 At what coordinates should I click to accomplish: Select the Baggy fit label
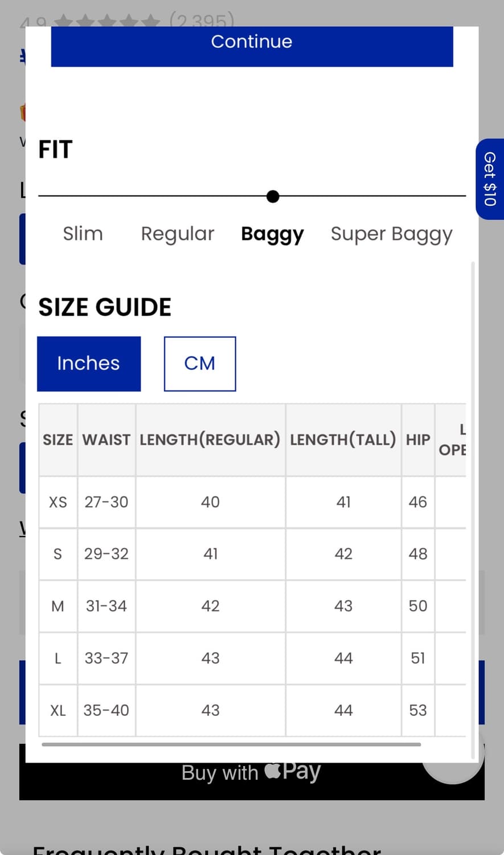[x=272, y=234]
